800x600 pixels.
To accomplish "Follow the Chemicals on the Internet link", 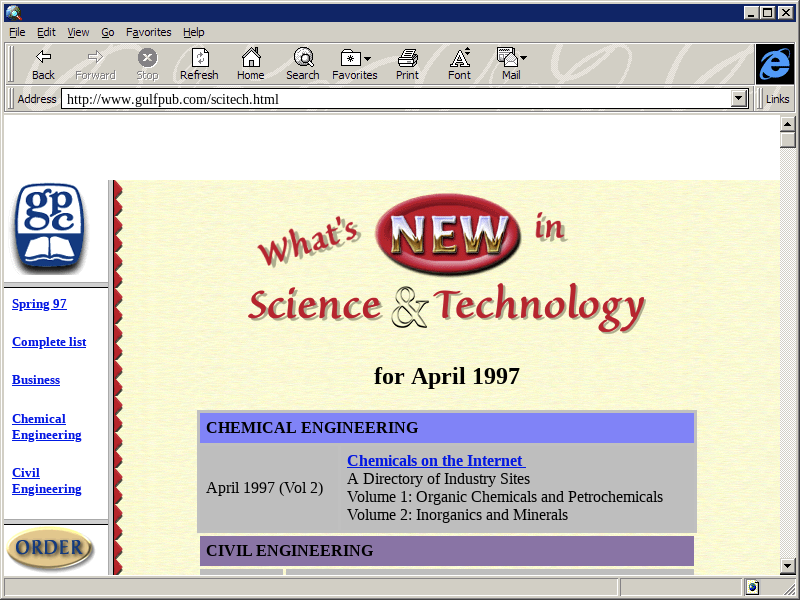I will (435, 461).
